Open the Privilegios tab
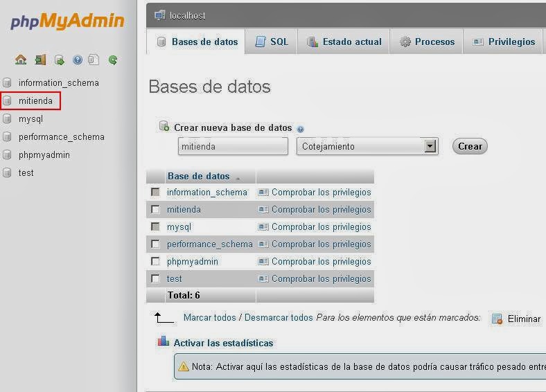The image size is (546, 392). pos(504,42)
